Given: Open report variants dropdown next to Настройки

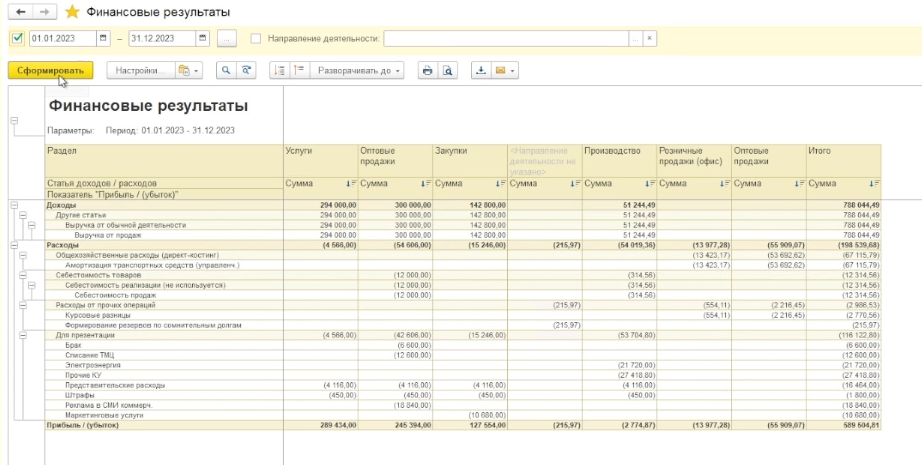Looking at the screenshot, I should 189,71.
